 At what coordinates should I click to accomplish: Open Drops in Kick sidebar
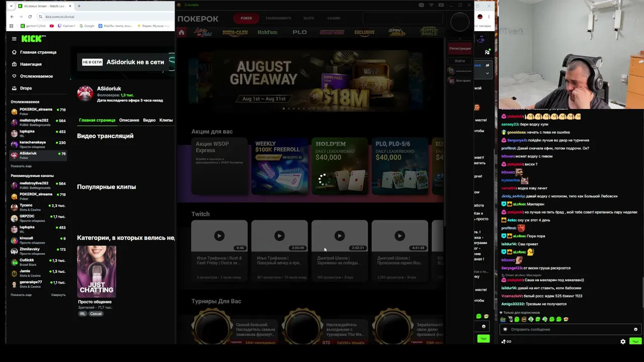[22, 88]
